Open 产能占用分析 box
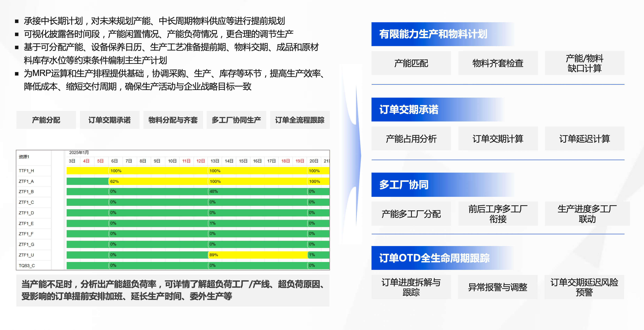644x330 pixels. [411, 138]
